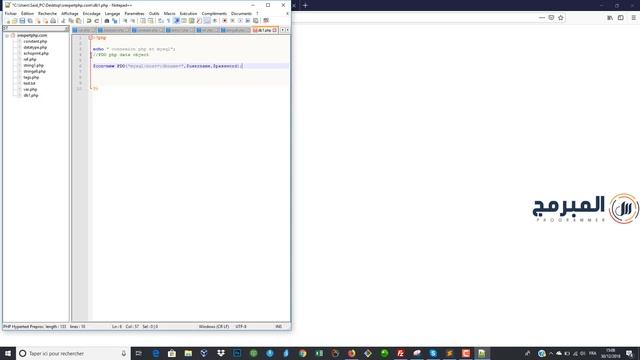Open Dropbox from the taskbar
Viewport: 640px width, 360px height.
(x=221, y=353)
